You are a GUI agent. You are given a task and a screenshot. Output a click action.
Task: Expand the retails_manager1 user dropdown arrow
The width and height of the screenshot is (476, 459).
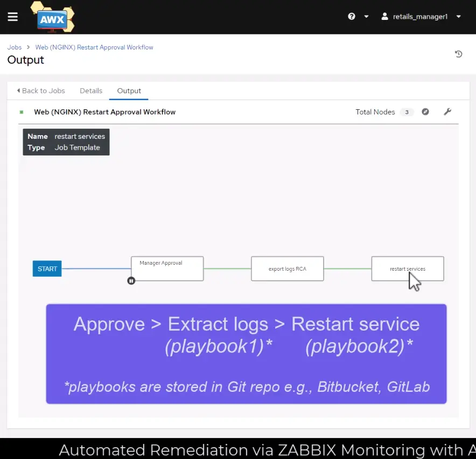click(458, 16)
